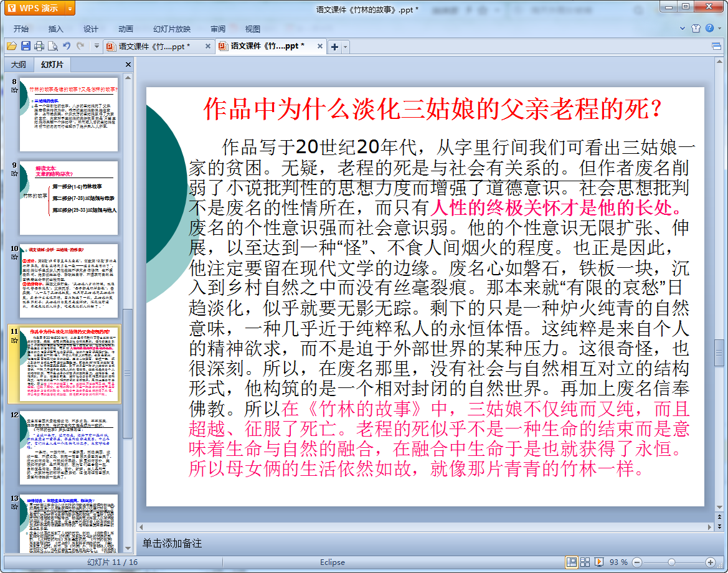Click the slide title text 作品中为什么淡化三姑娘的父亲老程的死
Screen dimensions: 728x573
[x=433, y=109]
